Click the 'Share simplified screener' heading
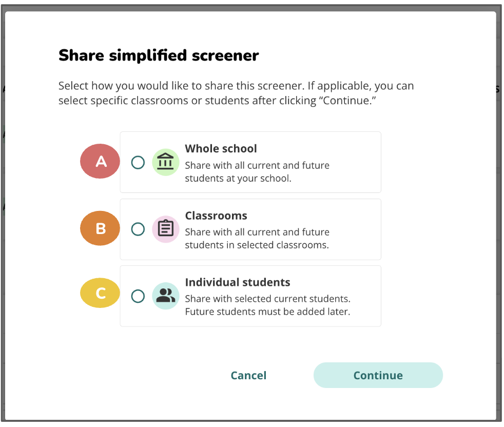The width and height of the screenshot is (504, 427). click(x=159, y=55)
